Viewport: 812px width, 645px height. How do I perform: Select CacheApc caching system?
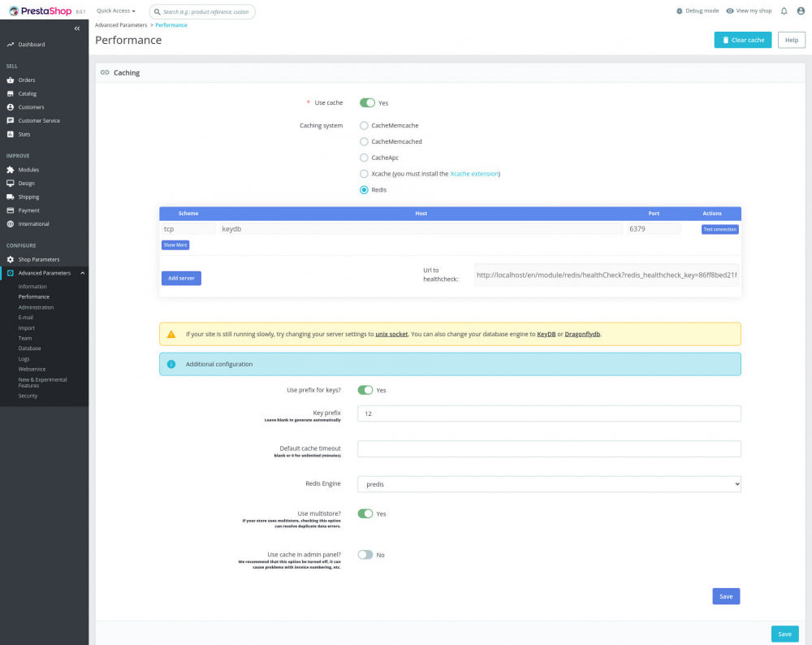coord(364,158)
